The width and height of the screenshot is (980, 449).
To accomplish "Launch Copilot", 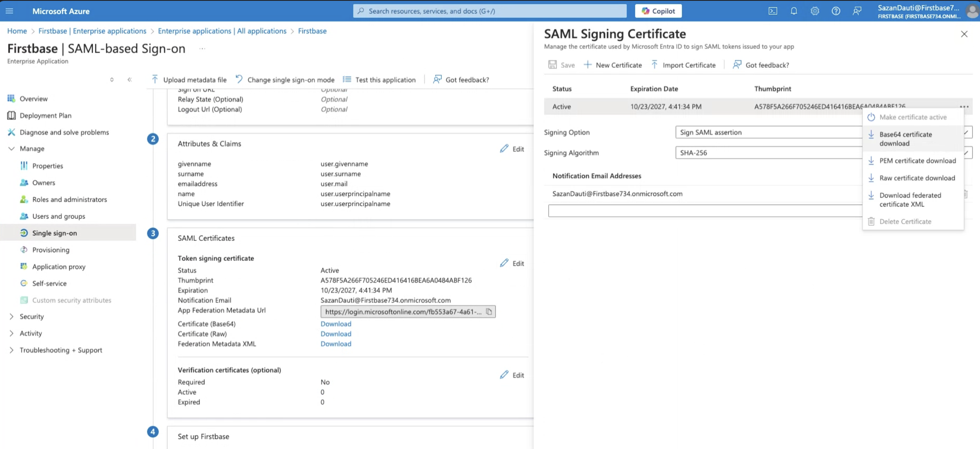I will point(658,11).
